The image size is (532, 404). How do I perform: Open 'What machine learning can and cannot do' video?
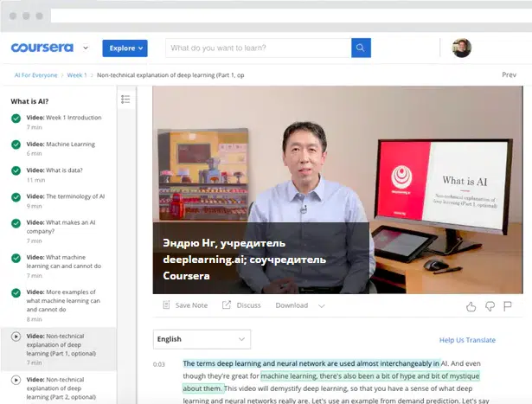click(64, 266)
